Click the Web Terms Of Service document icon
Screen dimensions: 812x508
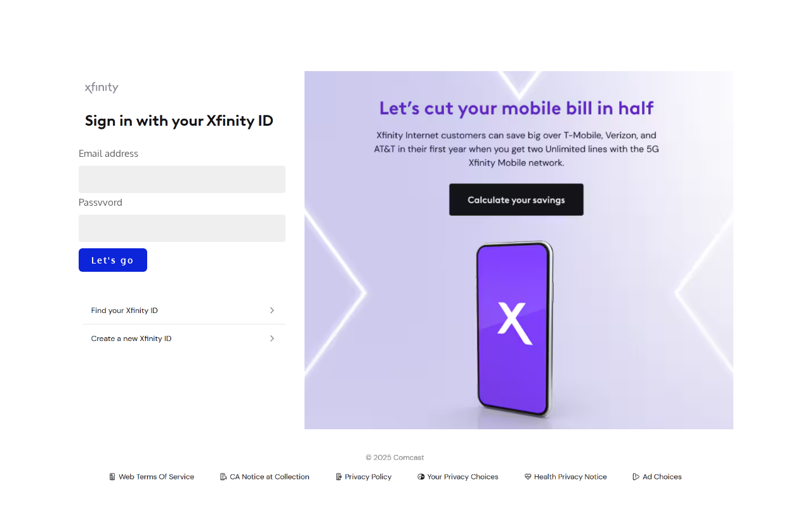pyautogui.click(x=112, y=477)
